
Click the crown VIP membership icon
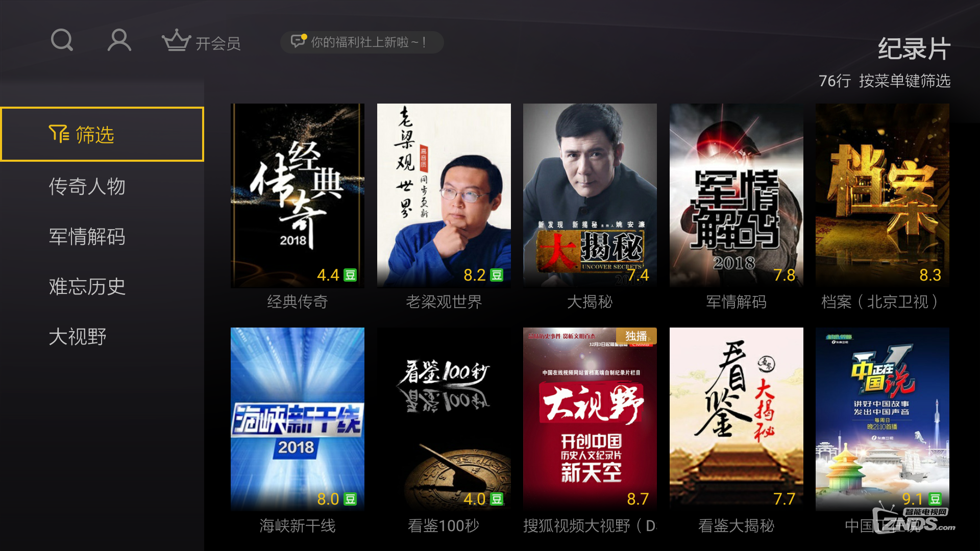click(x=176, y=40)
